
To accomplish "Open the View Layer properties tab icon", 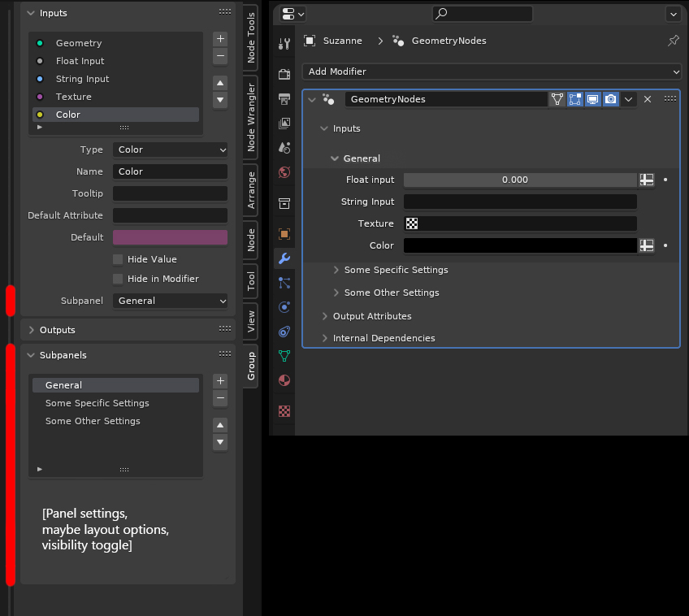I will (x=284, y=124).
